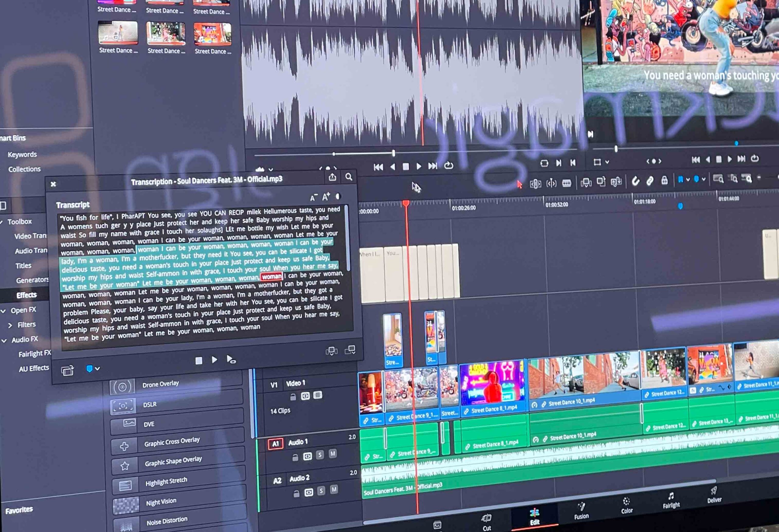
Task: Play transcript audio in the Transcription window
Action: [x=214, y=360]
